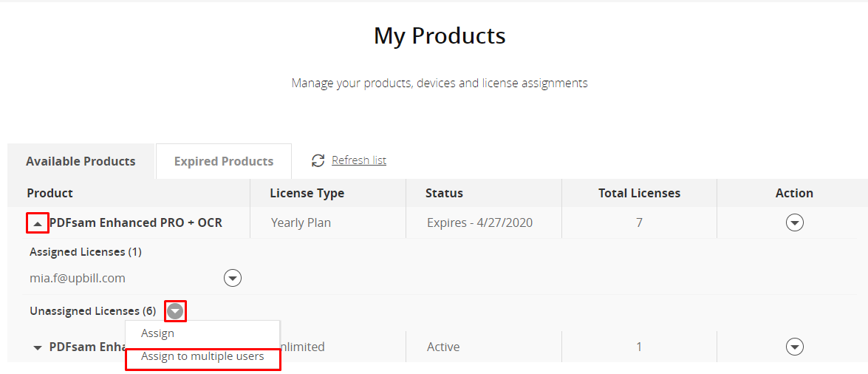Select the Active status cell

(443, 347)
